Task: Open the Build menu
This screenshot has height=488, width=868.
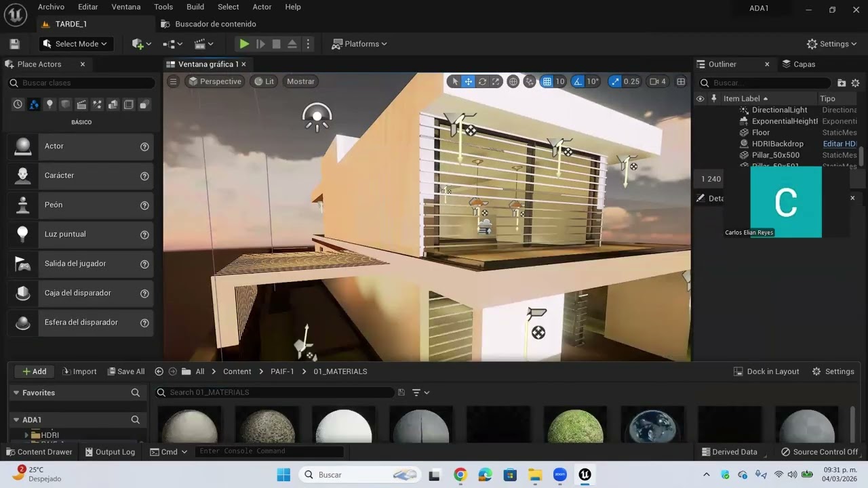Action: point(195,7)
